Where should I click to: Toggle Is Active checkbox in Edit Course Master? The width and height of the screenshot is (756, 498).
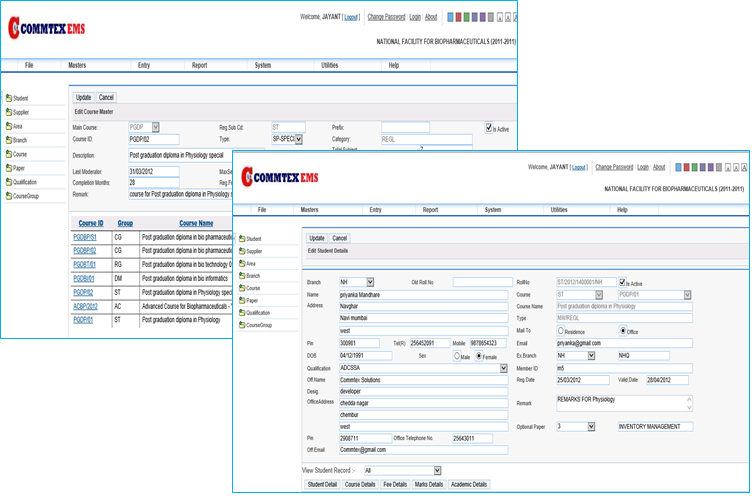coord(489,128)
